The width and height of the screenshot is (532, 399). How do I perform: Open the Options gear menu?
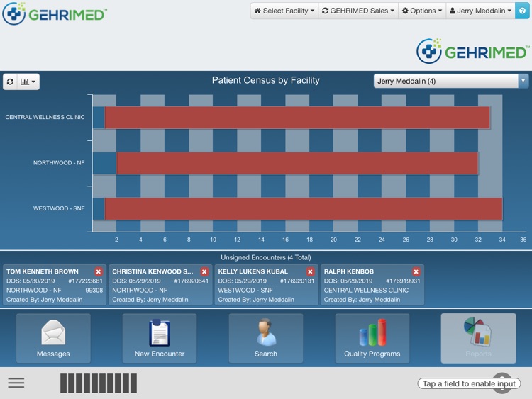click(422, 11)
